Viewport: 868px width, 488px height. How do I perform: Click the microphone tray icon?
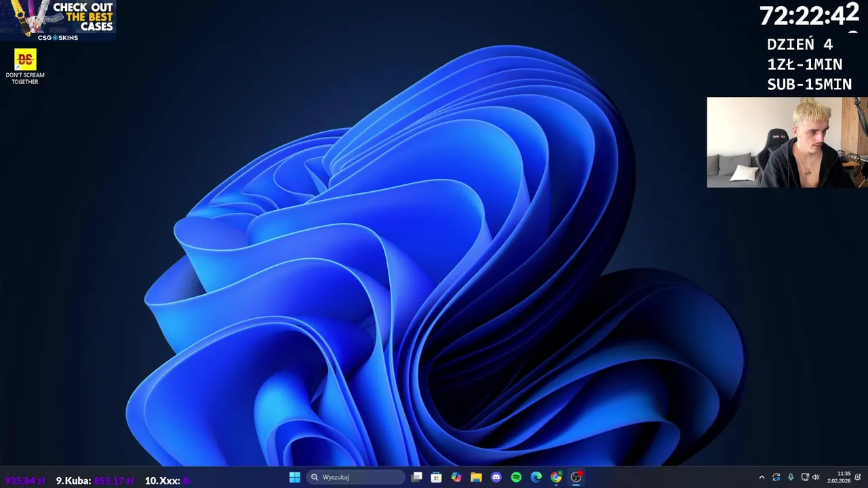(791, 477)
